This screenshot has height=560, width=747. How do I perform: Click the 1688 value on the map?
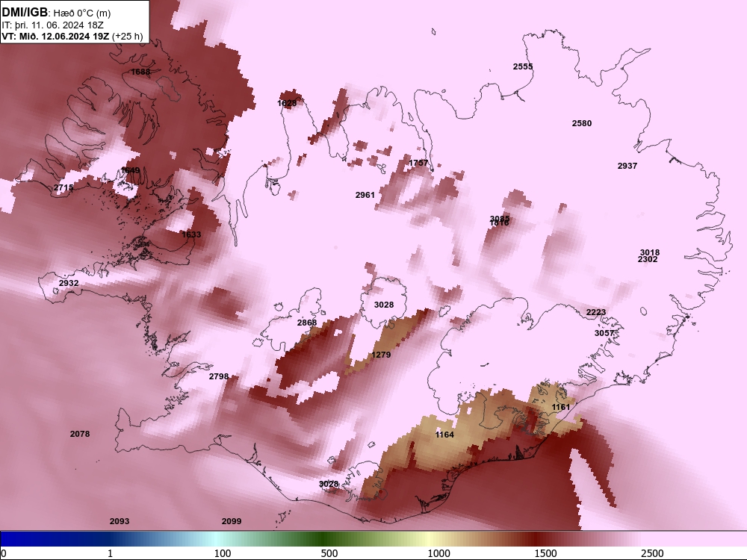140,72
